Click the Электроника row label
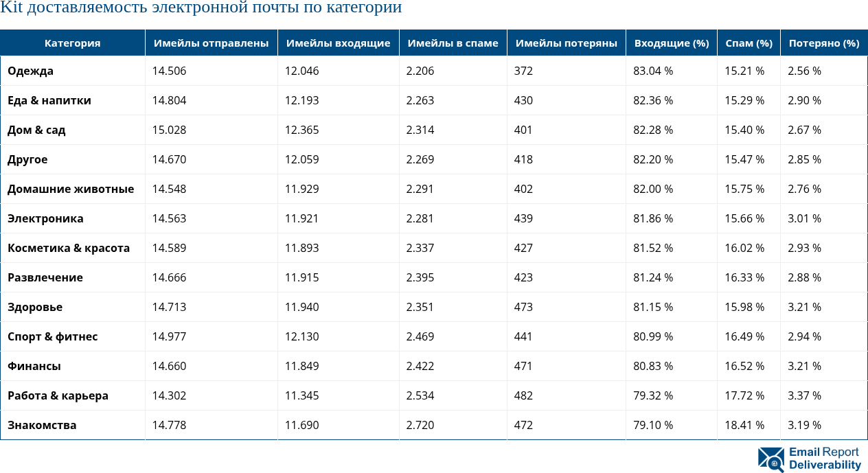The width and height of the screenshot is (868, 473). click(45, 218)
